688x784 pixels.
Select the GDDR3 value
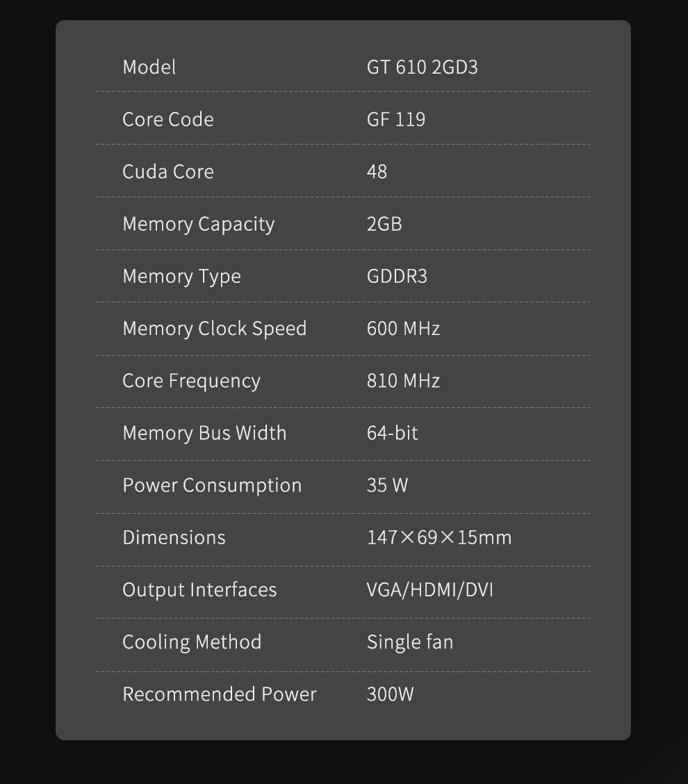tap(397, 276)
